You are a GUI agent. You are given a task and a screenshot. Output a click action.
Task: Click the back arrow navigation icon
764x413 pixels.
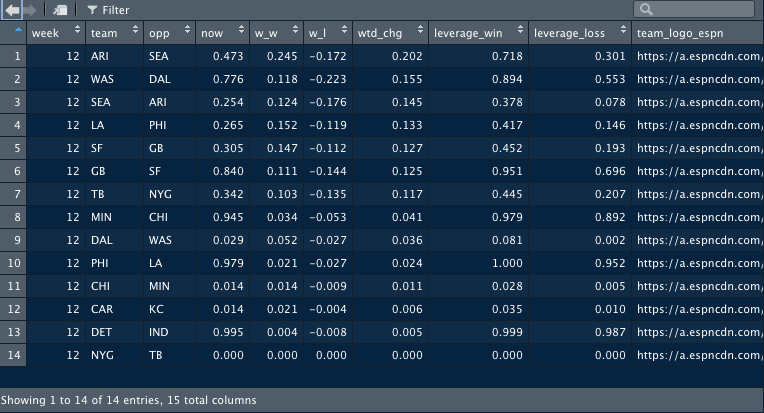point(12,10)
